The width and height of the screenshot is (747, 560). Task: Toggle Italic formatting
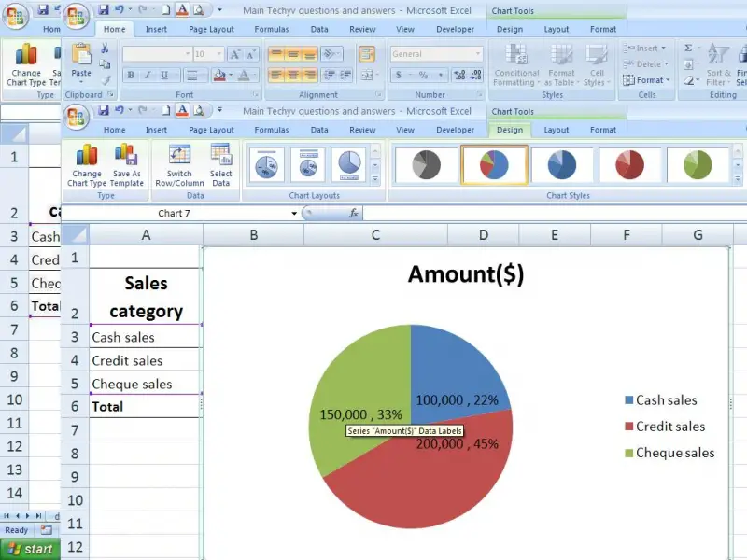coord(148,76)
